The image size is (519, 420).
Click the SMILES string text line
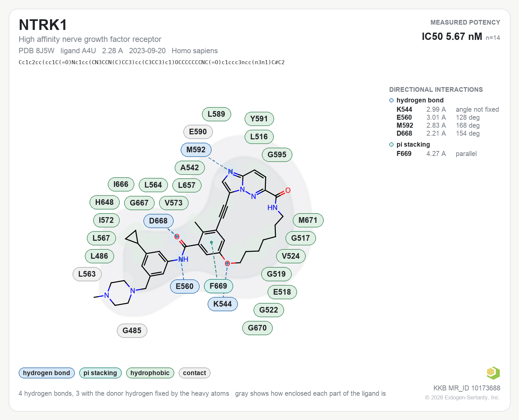click(152, 62)
